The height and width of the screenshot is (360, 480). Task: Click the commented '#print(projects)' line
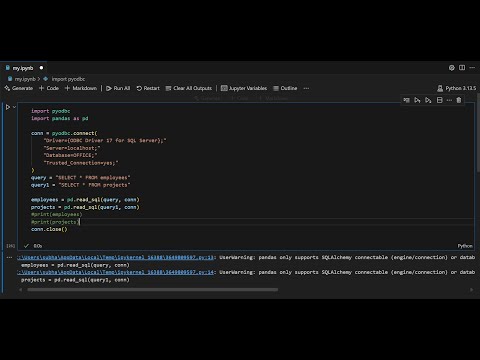[x=55, y=222]
